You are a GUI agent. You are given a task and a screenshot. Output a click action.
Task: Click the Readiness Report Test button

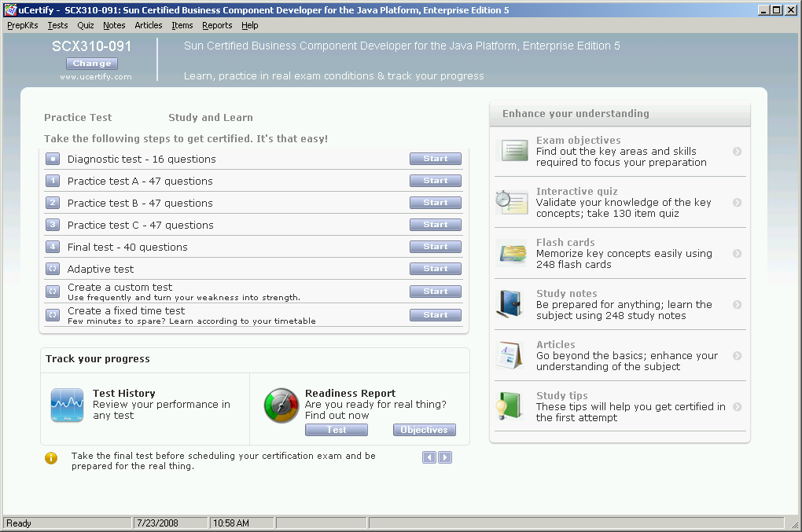[337, 430]
